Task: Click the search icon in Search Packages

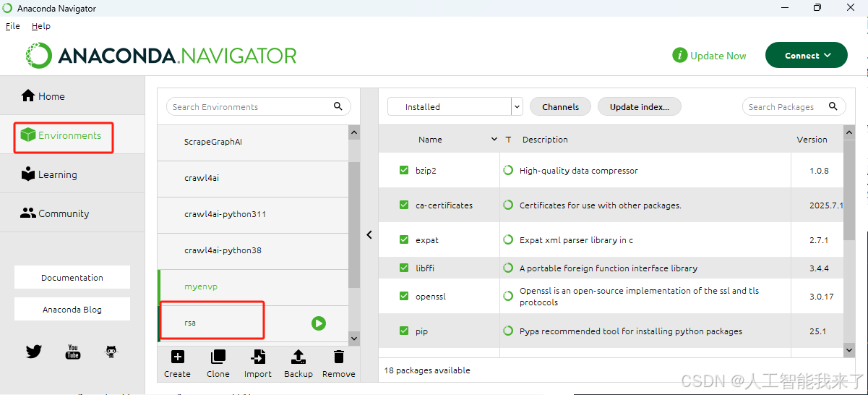Action: [x=833, y=106]
